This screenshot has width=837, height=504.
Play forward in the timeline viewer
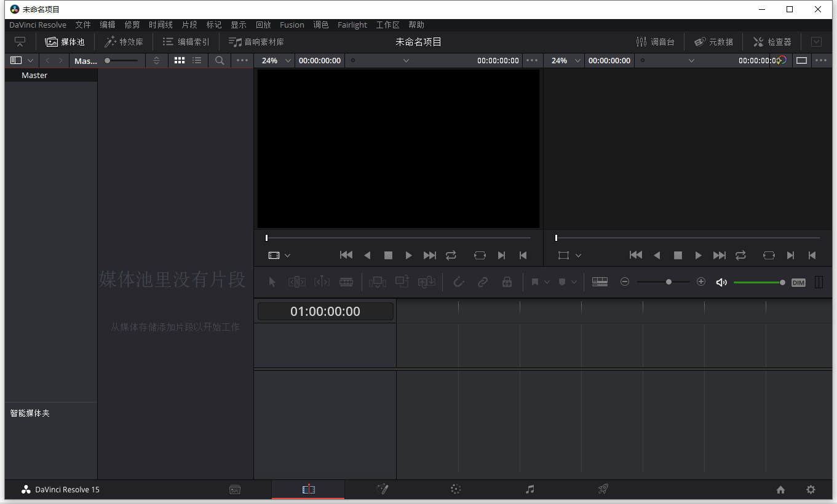click(x=699, y=255)
